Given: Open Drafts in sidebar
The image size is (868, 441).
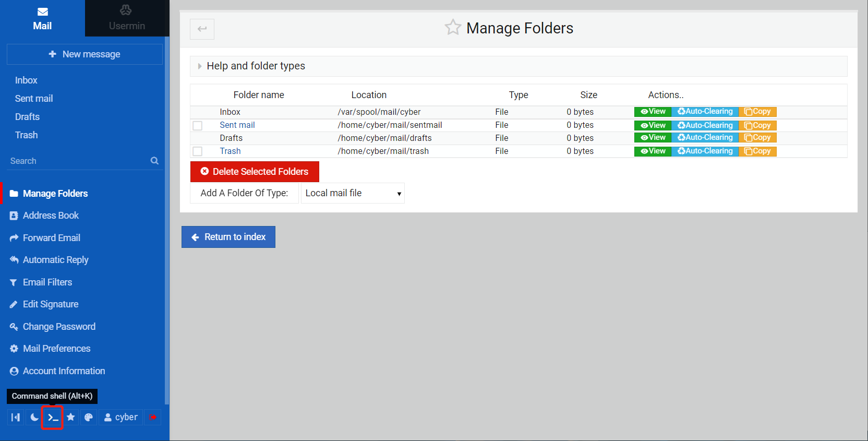Looking at the screenshot, I should (x=27, y=117).
